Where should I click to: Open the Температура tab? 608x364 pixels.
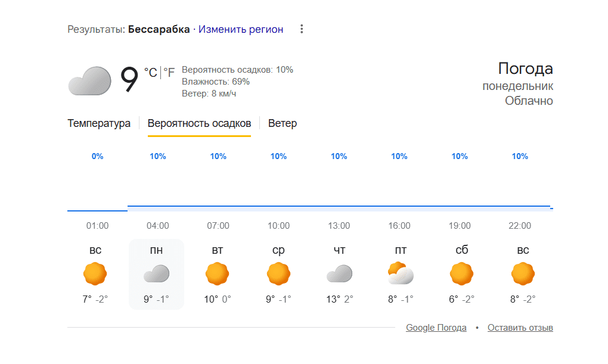coord(99,123)
